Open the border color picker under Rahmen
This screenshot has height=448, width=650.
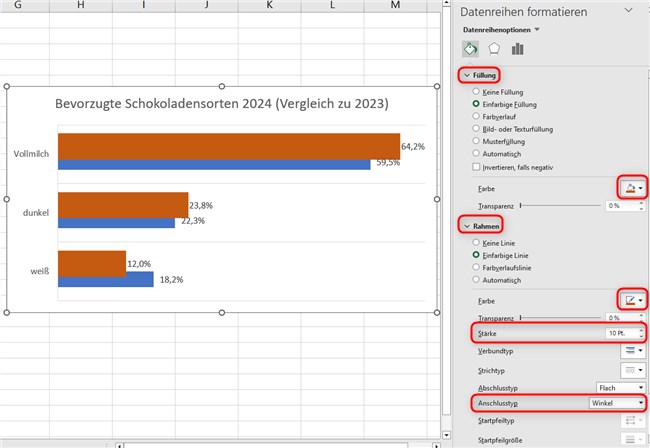tap(632, 299)
